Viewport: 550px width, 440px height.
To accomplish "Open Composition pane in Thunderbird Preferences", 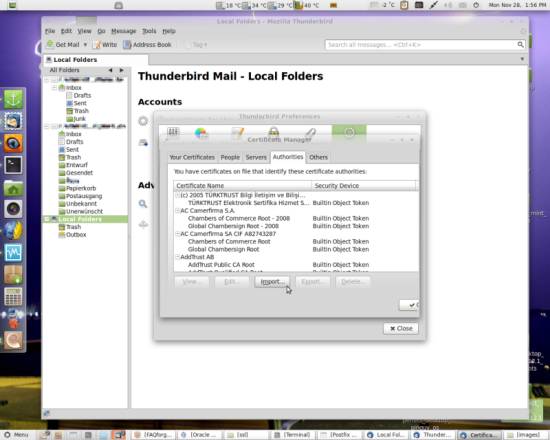I will 238,133.
